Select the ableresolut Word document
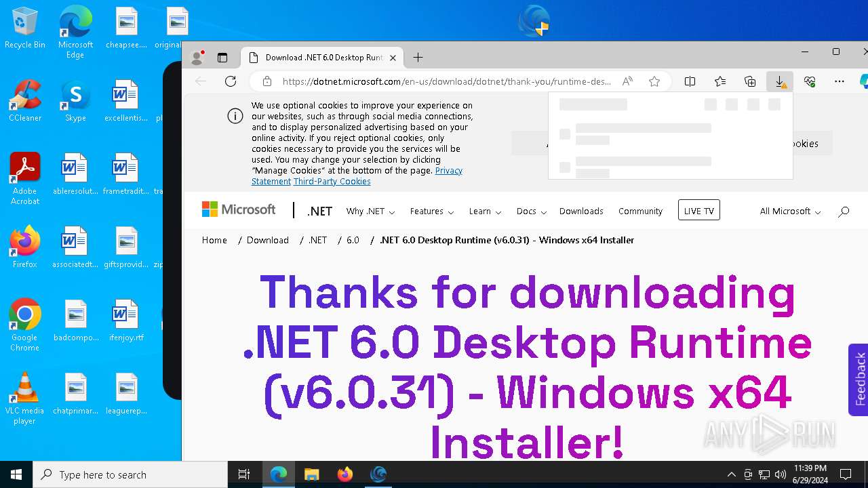868x488 pixels. coord(75,174)
